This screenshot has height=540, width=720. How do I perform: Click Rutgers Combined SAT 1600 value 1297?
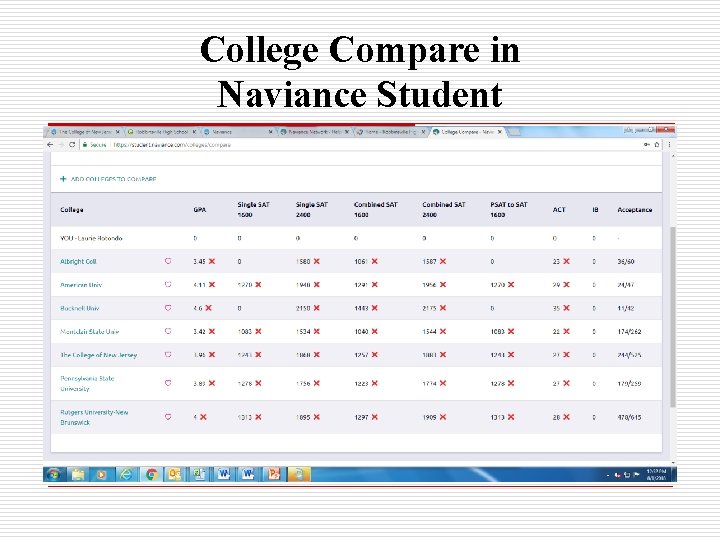tap(361, 417)
